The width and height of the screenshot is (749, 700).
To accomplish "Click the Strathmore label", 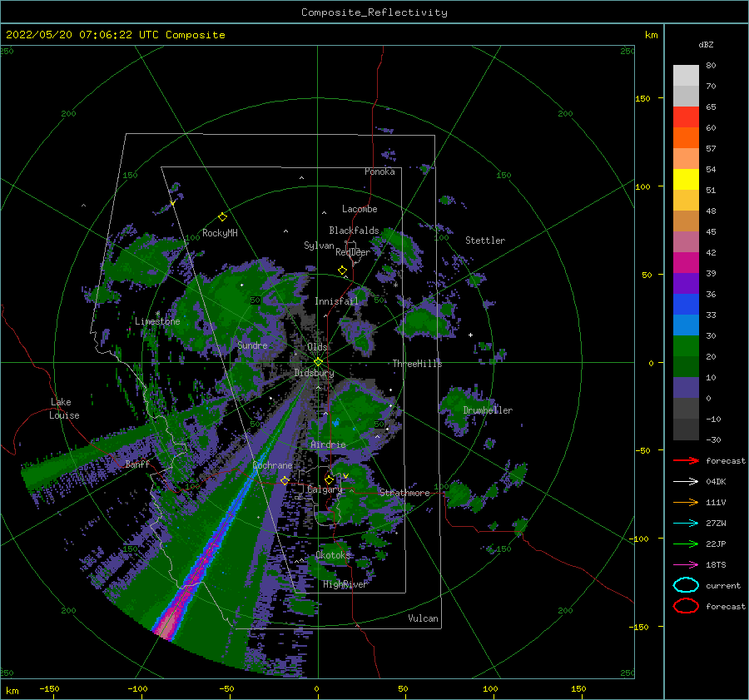I will pyautogui.click(x=404, y=493).
